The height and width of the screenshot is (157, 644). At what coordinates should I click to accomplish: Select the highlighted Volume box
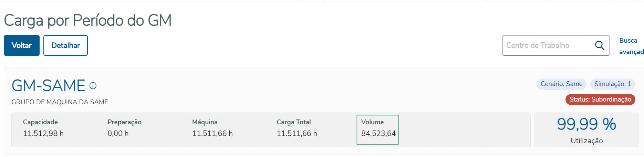point(377,129)
